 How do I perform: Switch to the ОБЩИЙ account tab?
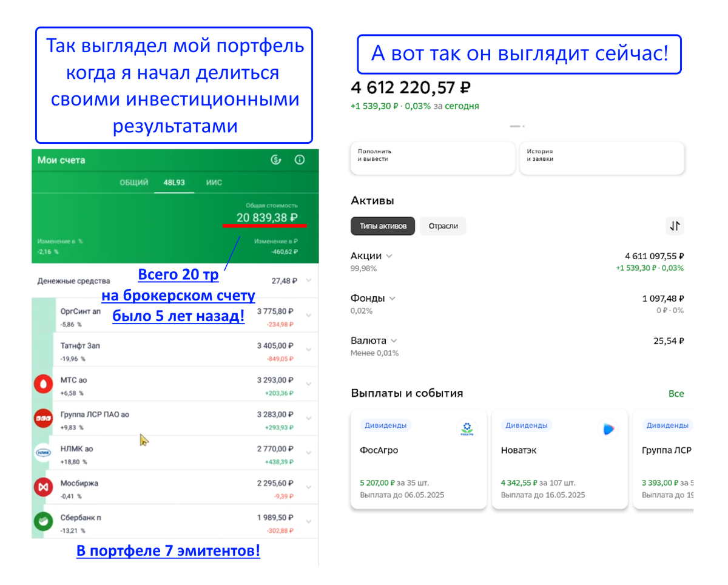[x=134, y=183]
